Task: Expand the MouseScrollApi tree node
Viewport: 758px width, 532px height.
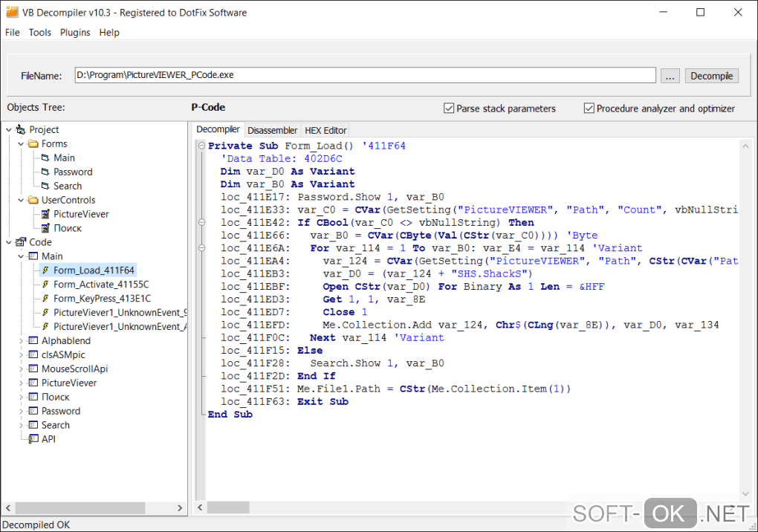Action: [x=22, y=369]
